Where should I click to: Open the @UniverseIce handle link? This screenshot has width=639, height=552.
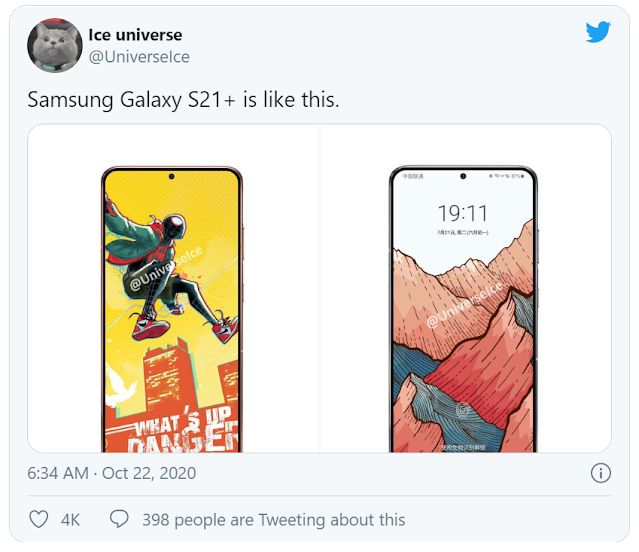coord(139,57)
